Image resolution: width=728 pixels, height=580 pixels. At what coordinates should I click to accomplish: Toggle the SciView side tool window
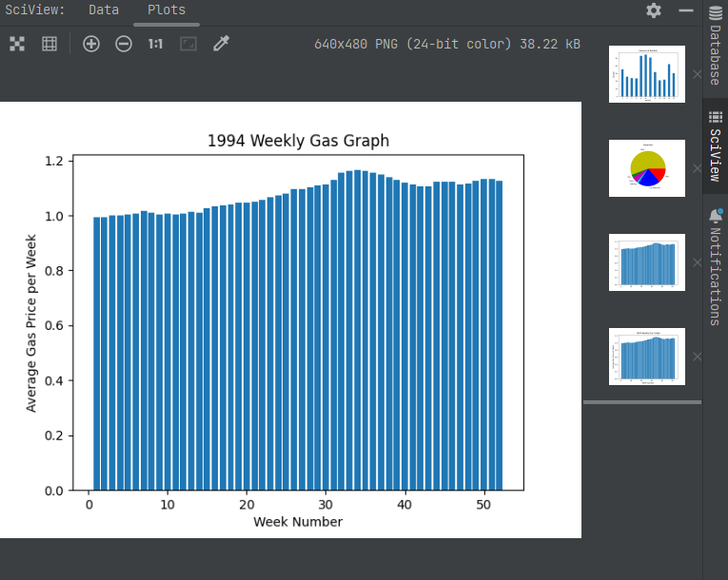(x=716, y=145)
